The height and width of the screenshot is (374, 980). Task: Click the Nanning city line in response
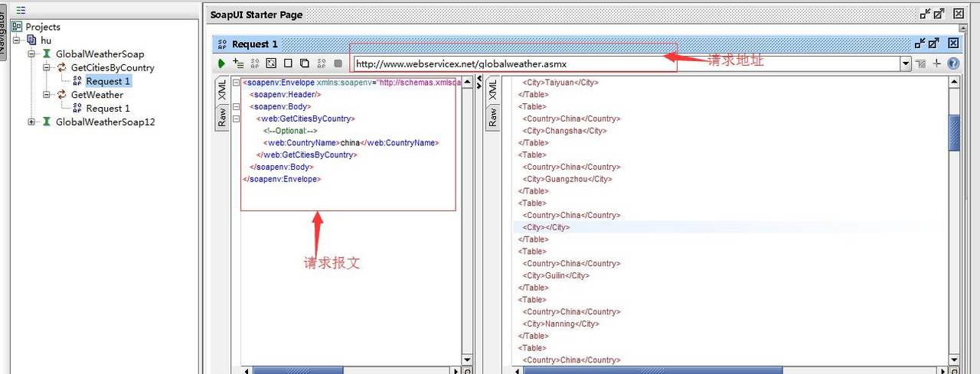tap(560, 324)
